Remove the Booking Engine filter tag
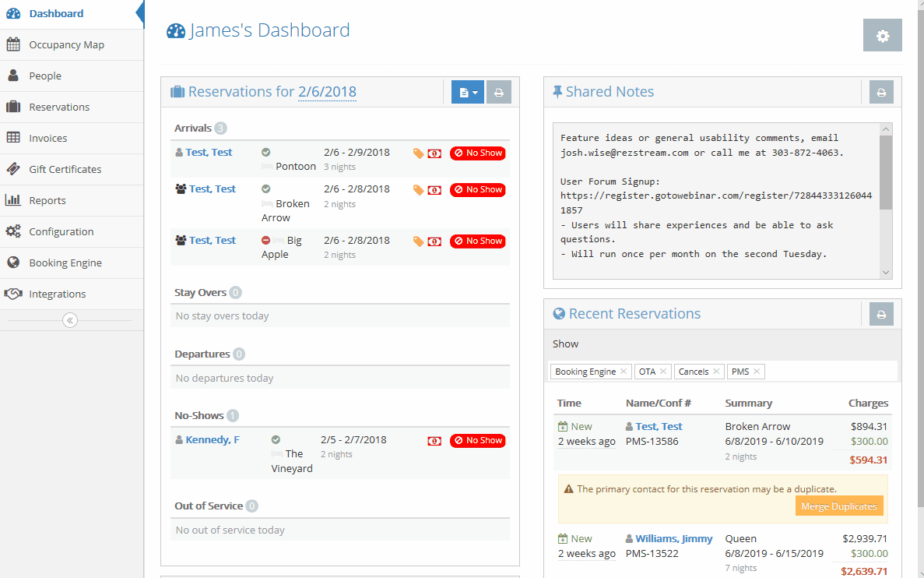The width and height of the screenshot is (924, 578). coord(624,372)
